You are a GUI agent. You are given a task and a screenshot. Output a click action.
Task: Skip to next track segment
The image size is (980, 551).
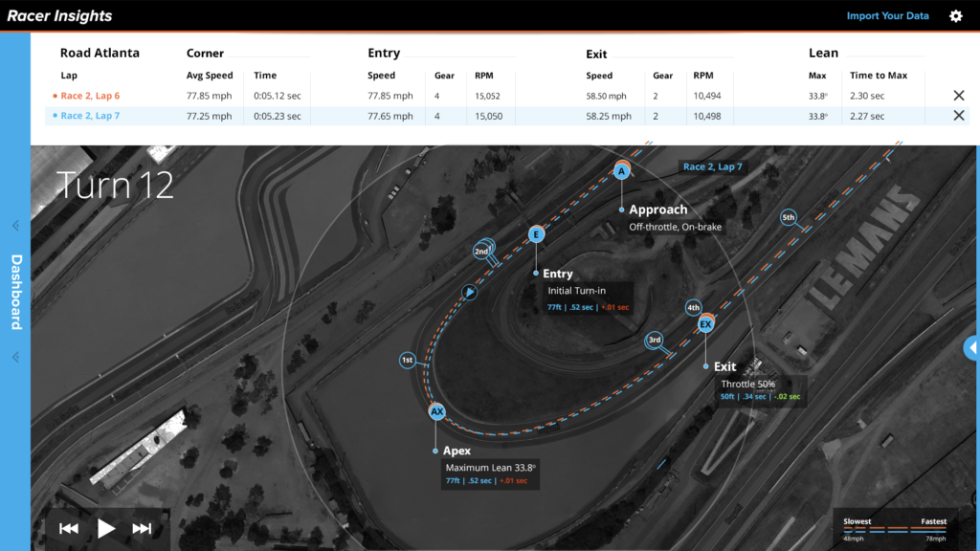142,528
